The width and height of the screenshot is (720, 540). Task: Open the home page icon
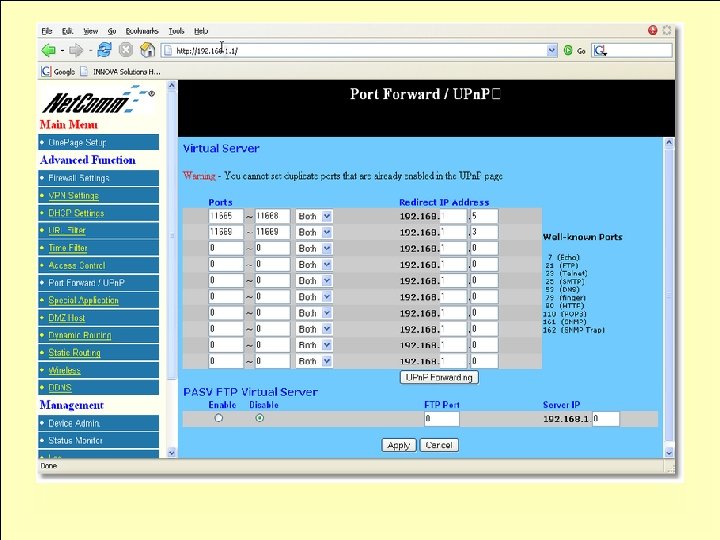[147, 50]
